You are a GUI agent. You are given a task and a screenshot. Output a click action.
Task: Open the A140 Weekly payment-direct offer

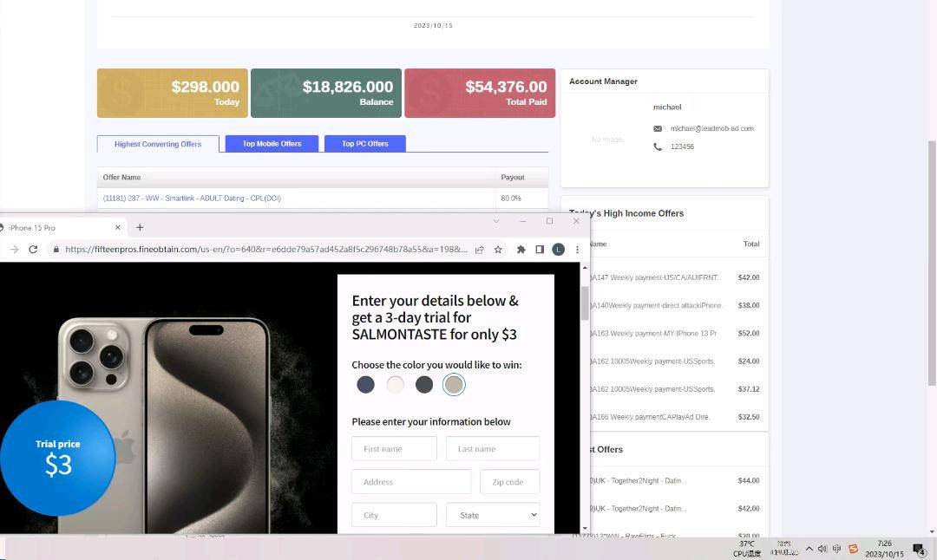656,306
